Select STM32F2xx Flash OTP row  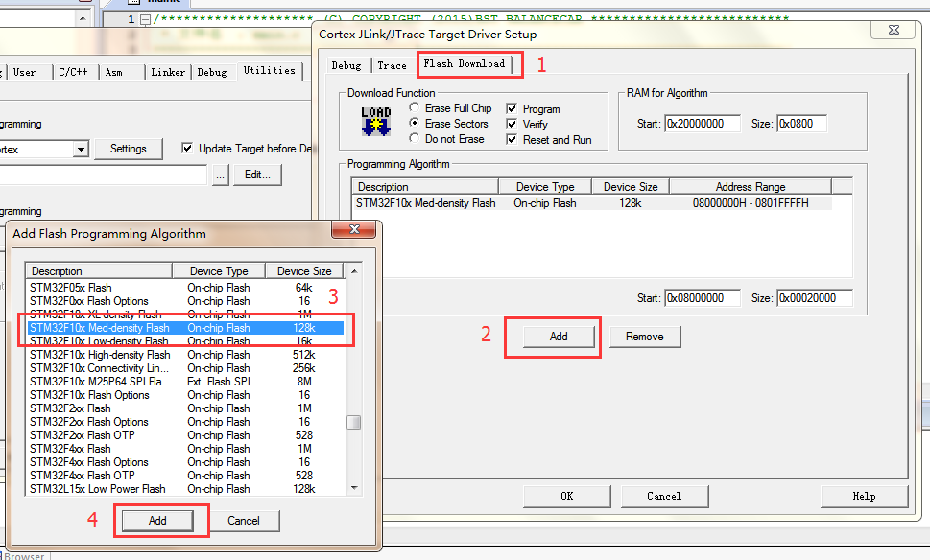tap(185, 435)
